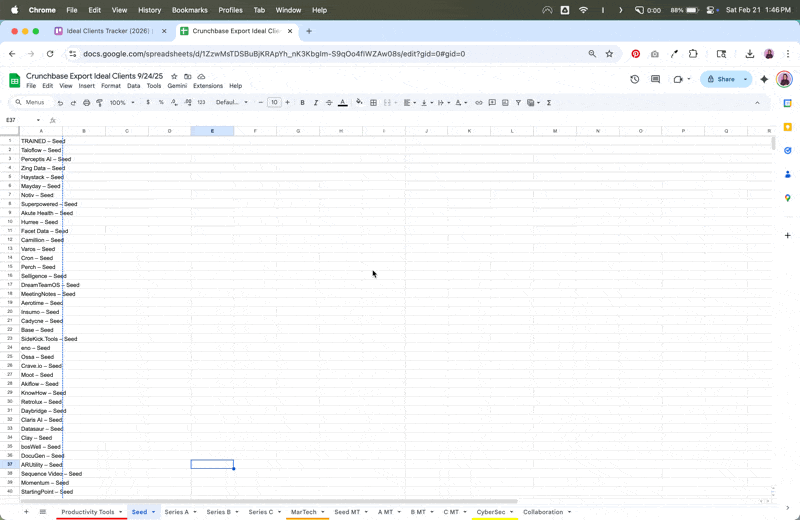The height and width of the screenshot is (520, 800).
Task: Click the insert link icon
Action: [x=479, y=103]
